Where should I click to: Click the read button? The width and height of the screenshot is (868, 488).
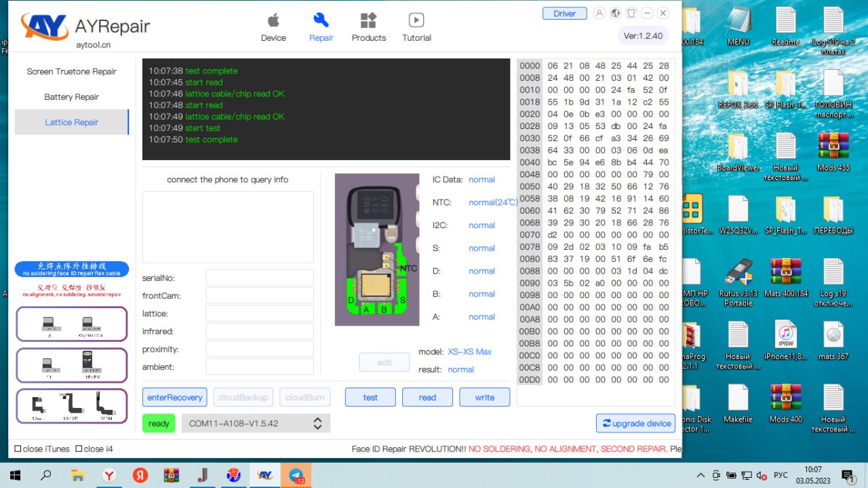(427, 397)
